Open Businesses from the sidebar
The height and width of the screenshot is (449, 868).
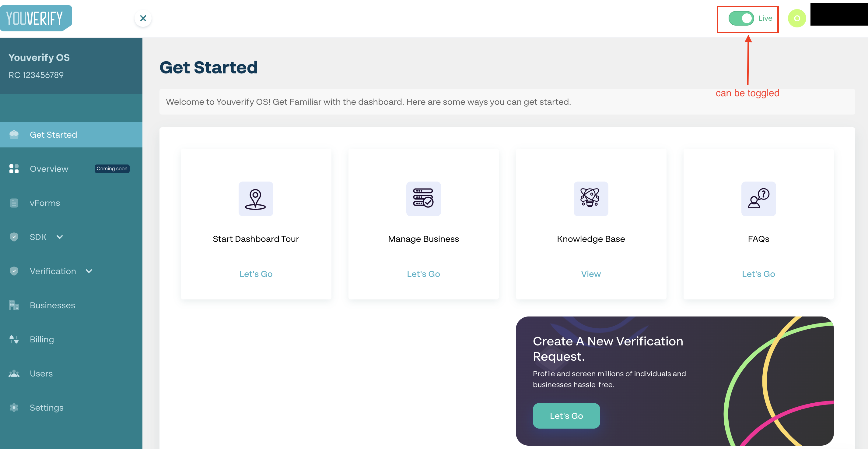click(x=52, y=305)
